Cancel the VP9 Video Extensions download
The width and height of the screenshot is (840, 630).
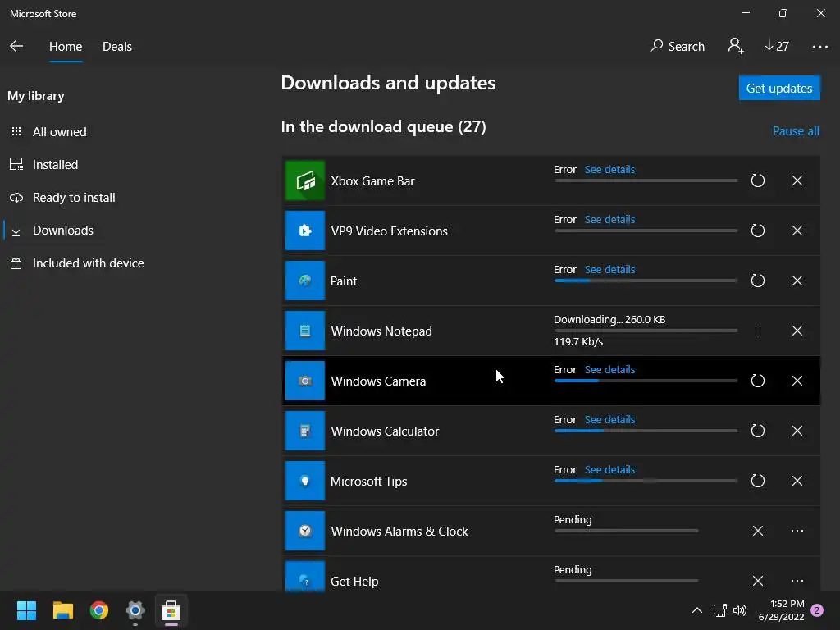tap(797, 231)
